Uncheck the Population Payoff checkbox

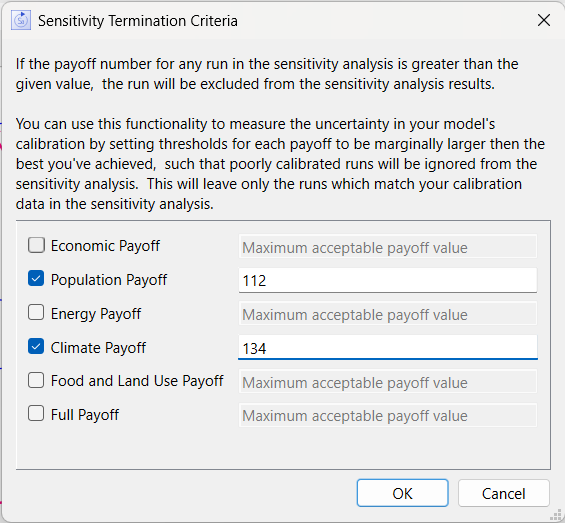tap(36, 279)
